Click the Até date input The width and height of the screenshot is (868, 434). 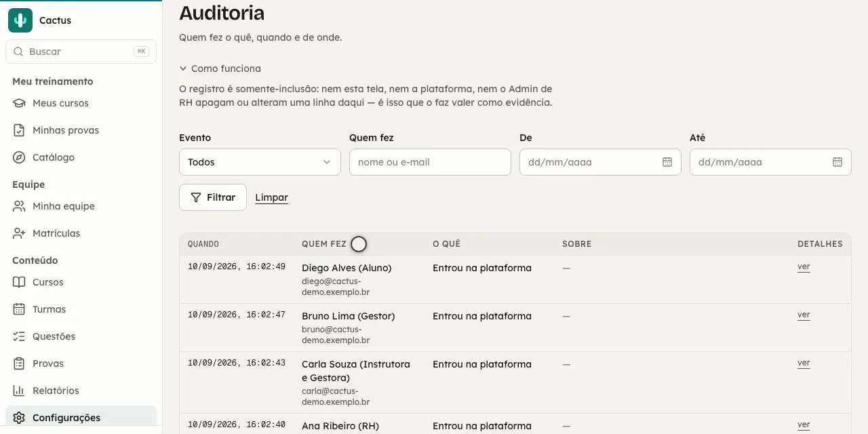point(770,162)
